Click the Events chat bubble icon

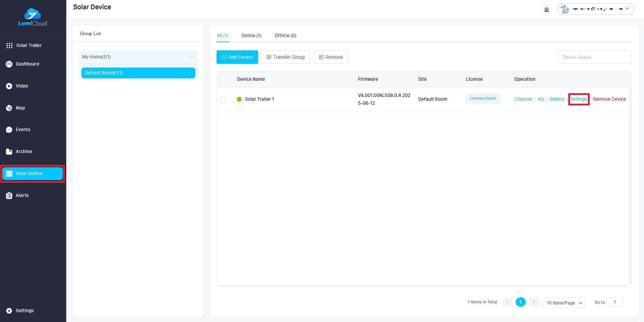tap(9, 130)
